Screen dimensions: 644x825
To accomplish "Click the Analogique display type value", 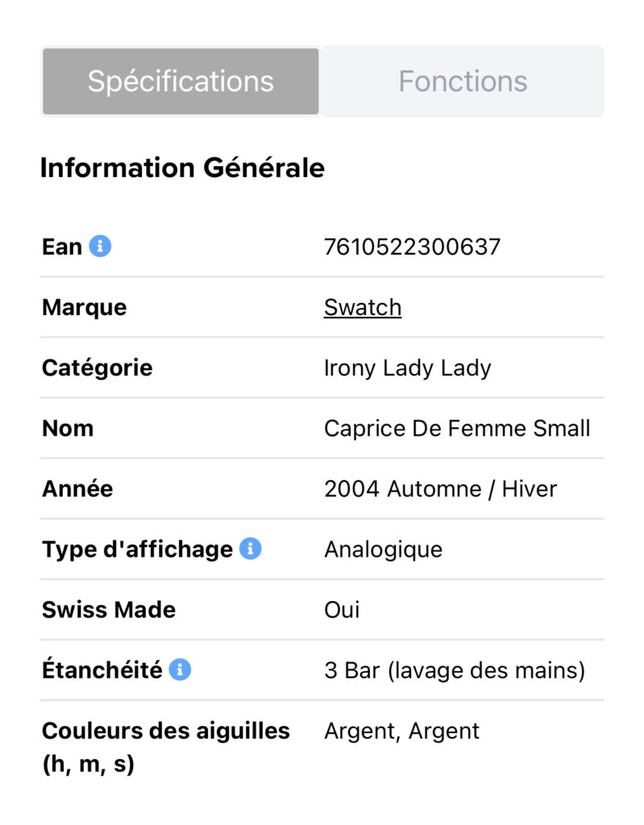I will tap(383, 549).
